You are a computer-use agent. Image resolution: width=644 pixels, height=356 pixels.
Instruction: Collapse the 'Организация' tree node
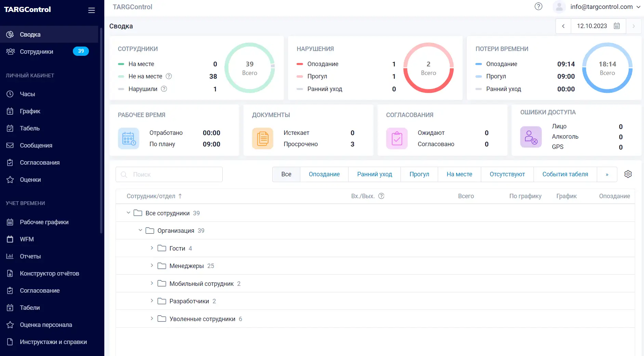click(140, 230)
